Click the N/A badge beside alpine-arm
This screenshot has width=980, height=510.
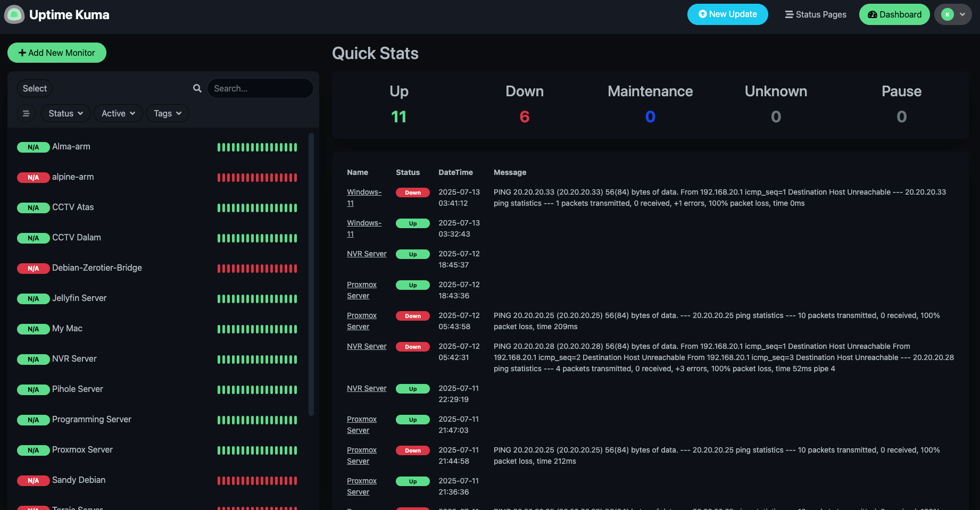coord(33,178)
